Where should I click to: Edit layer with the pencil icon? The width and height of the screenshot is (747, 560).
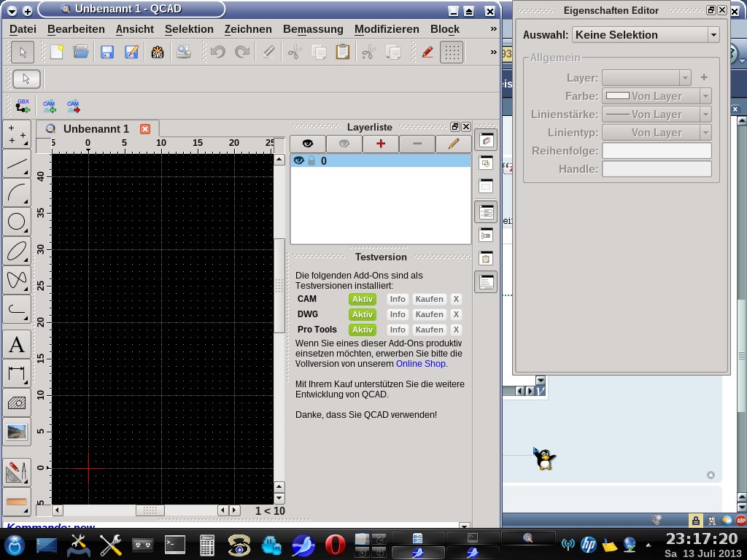click(454, 144)
